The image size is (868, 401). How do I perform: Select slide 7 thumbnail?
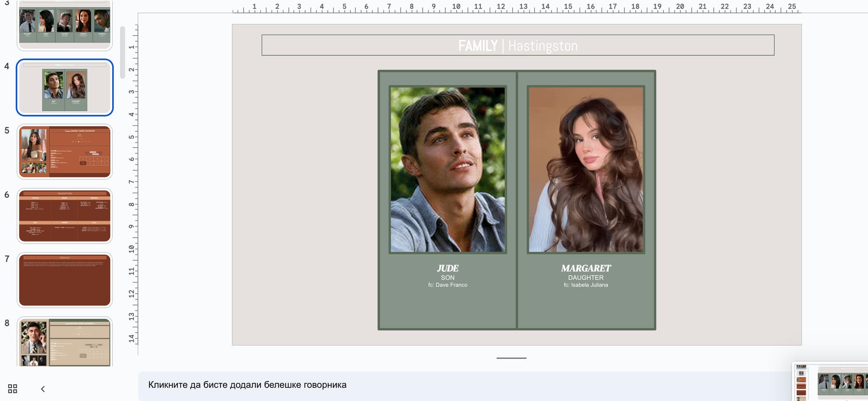(x=65, y=280)
